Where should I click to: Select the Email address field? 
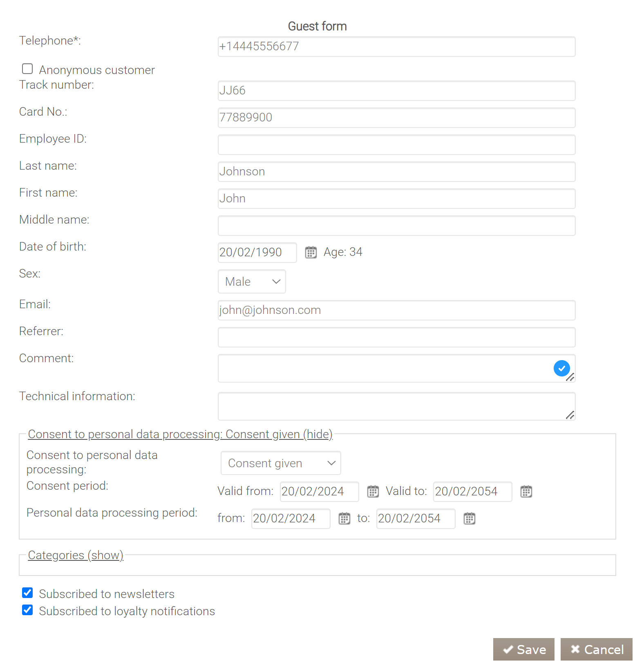point(396,310)
